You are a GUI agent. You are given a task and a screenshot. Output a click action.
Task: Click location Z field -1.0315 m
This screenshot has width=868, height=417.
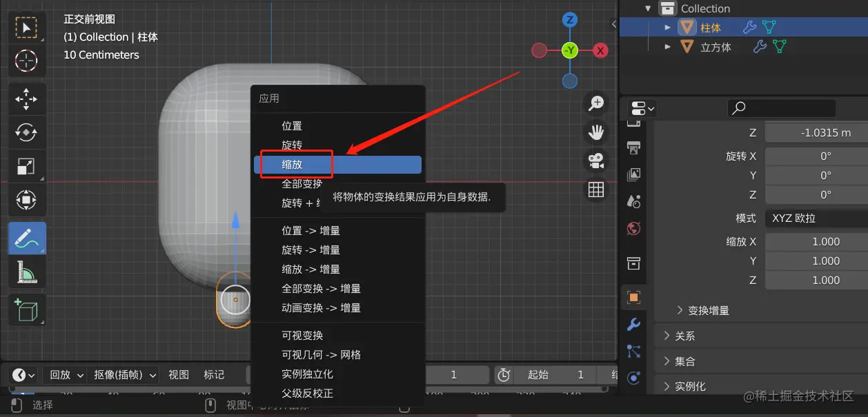click(x=816, y=132)
